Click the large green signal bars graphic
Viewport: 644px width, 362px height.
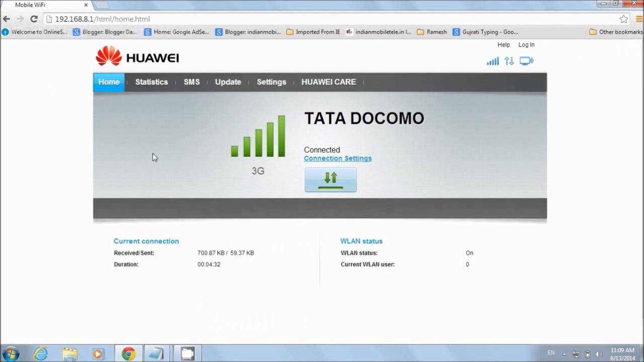258,136
